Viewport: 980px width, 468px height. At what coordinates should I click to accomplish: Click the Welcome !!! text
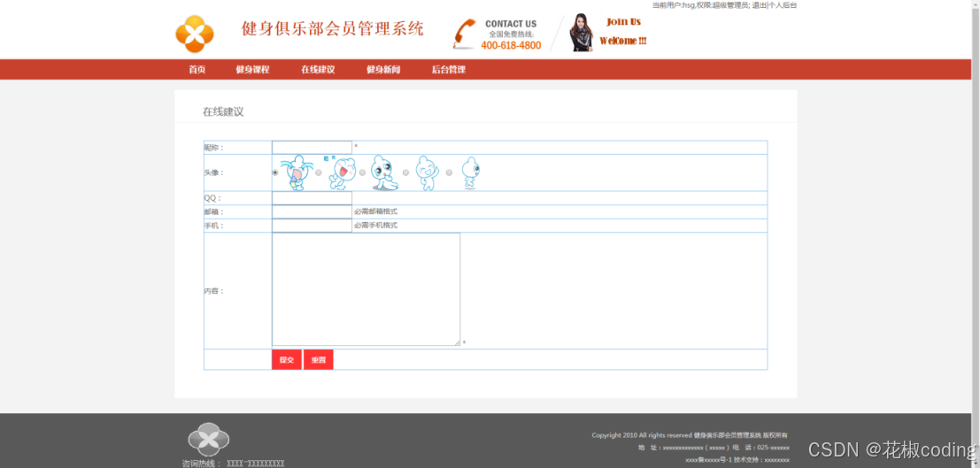[623, 42]
